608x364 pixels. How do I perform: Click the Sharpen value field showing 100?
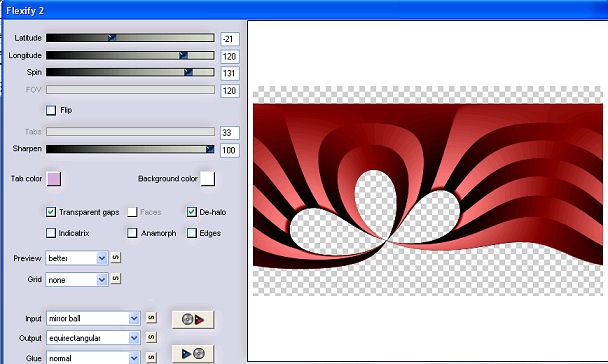coord(230,150)
